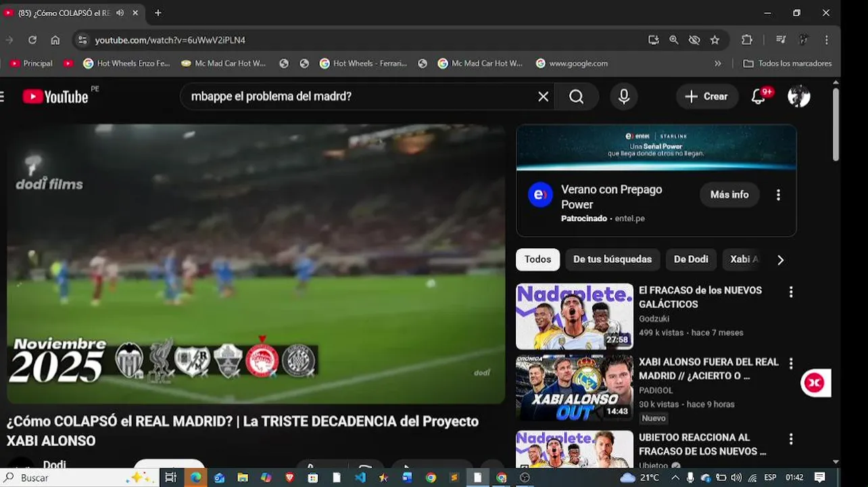Open El FRACASO de los NUEVOS GALÁCTICOS thumbnail
Image resolution: width=868 pixels, height=487 pixels.
(575, 316)
